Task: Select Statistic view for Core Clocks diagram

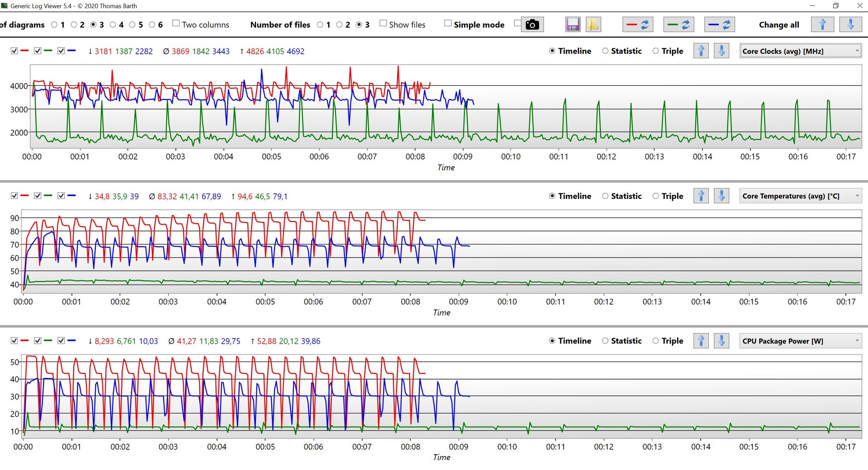Action: (x=605, y=51)
